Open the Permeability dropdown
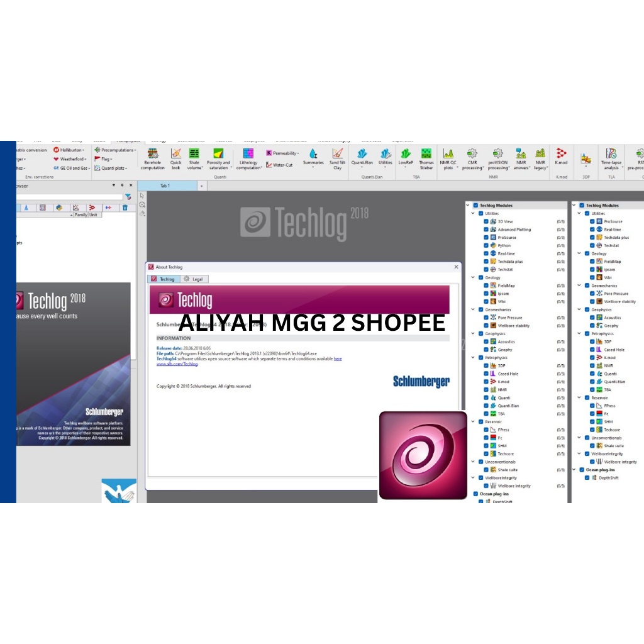Viewport: 644px width, 644px height. coord(282,153)
